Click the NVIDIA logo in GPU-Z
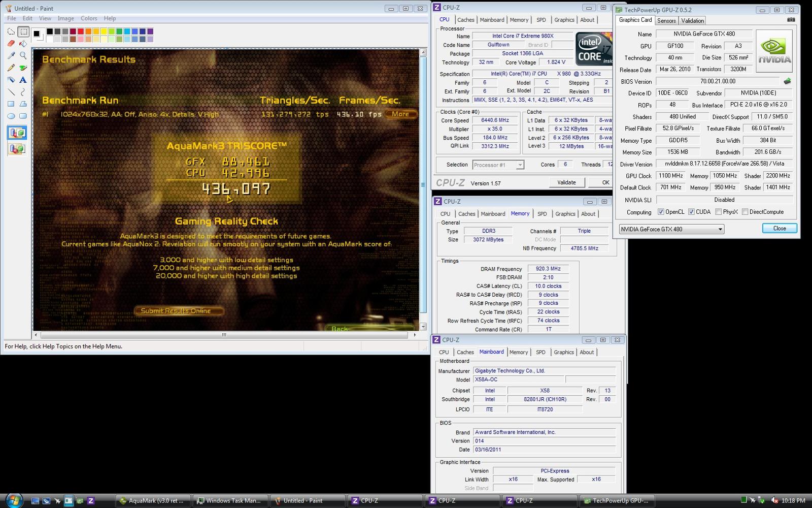Screen dimensions: 812x508 [x=774, y=51]
